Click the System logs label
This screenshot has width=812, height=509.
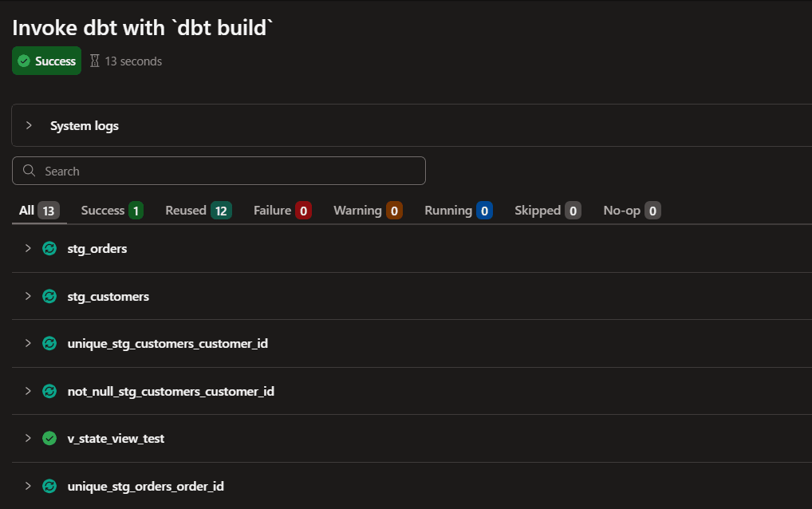click(85, 126)
